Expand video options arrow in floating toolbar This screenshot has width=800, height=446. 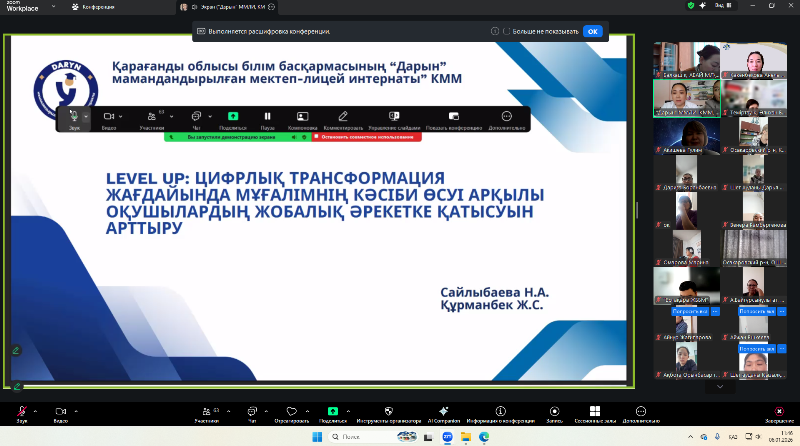(120, 117)
